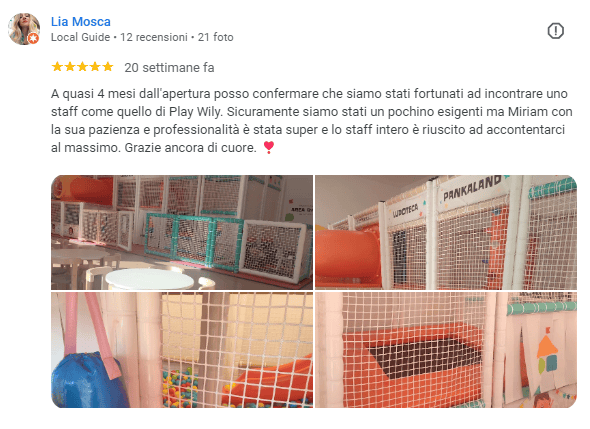Click the red heart emoji
Screen dimensions: 590x429
tap(269, 147)
